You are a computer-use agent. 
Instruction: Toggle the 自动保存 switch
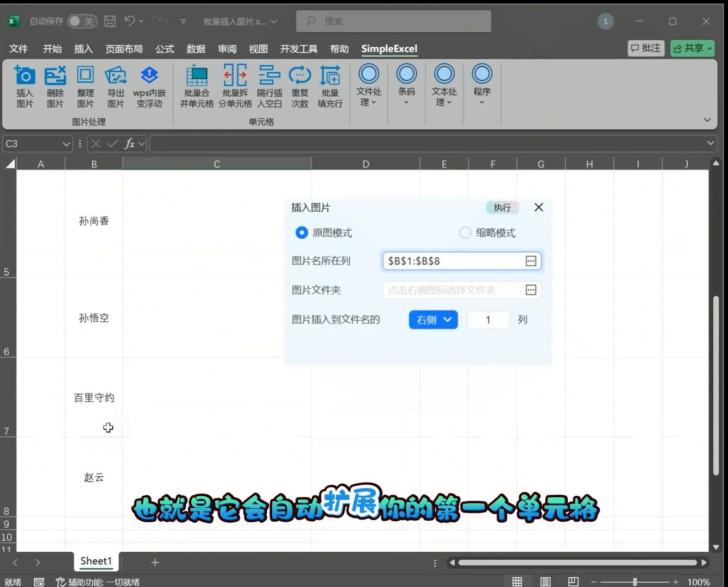[x=83, y=21]
